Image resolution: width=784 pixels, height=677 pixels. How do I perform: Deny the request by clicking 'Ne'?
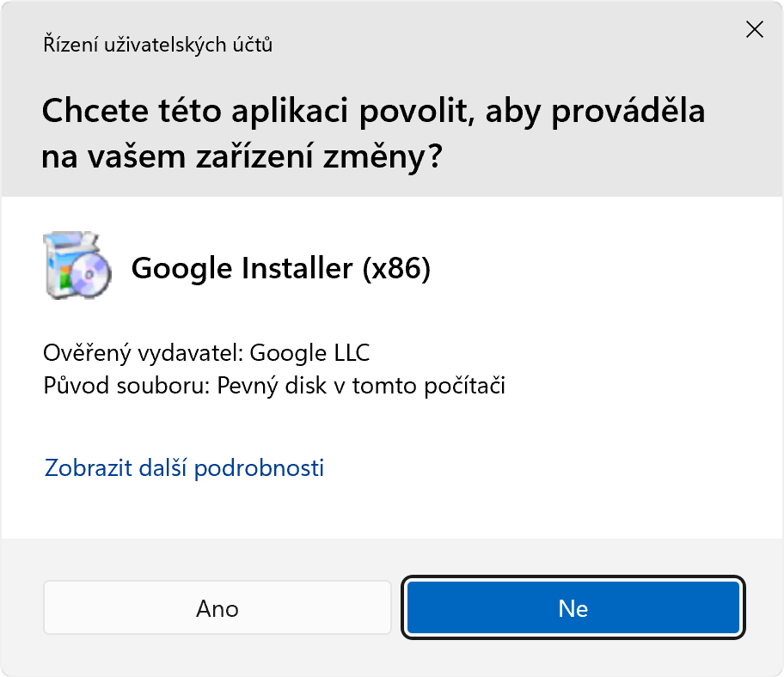tap(573, 607)
